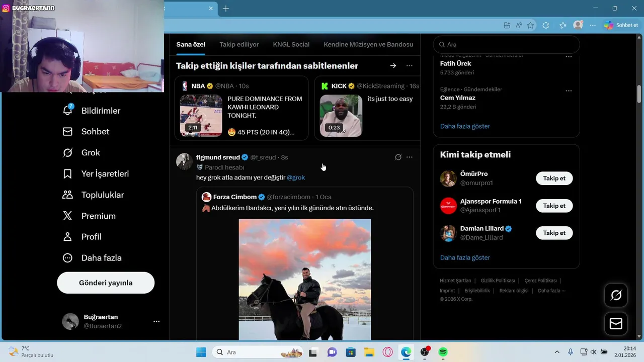
Task: Open Bildirimler notifications bell icon
Action: coord(67,110)
